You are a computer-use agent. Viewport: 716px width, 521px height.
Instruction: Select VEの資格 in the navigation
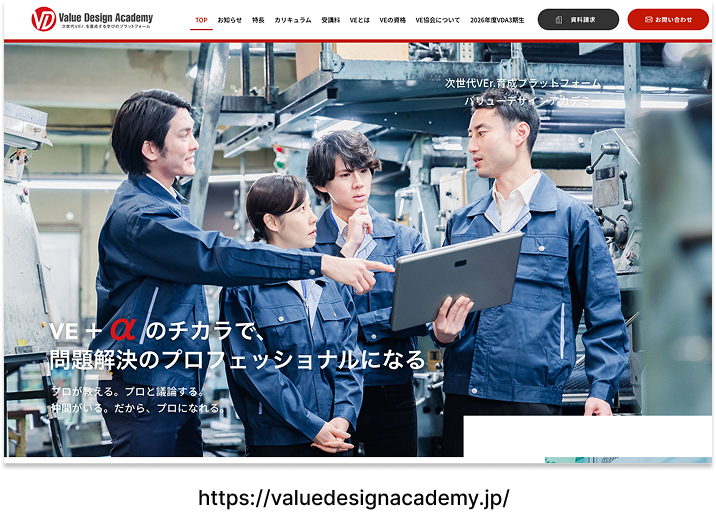(393, 20)
